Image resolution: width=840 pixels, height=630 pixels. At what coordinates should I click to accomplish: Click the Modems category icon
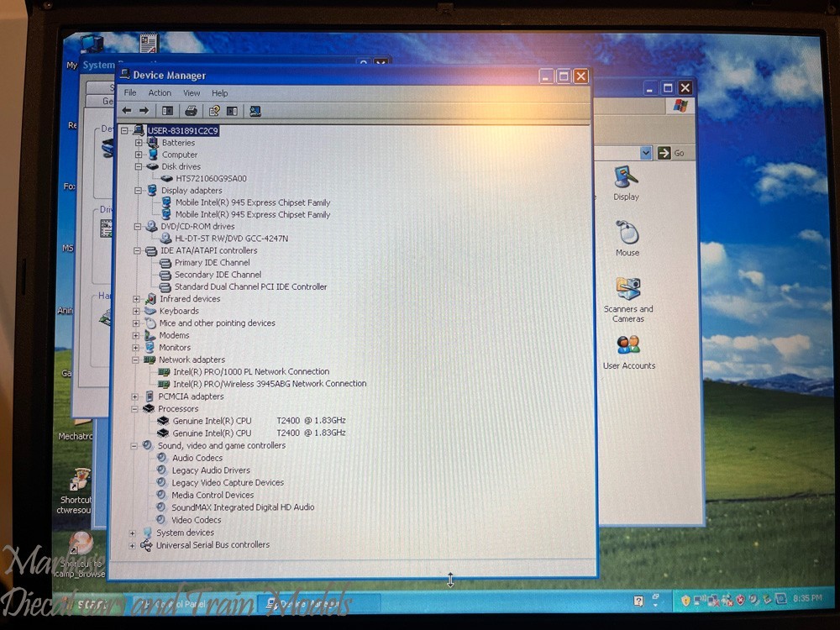pyautogui.click(x=150, y=335)
